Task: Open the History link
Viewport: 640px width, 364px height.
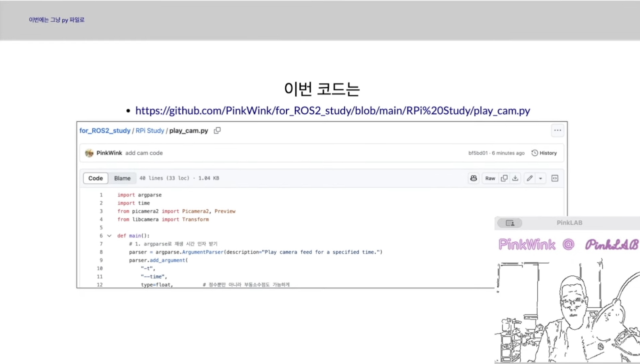Action: click(544, 153)
